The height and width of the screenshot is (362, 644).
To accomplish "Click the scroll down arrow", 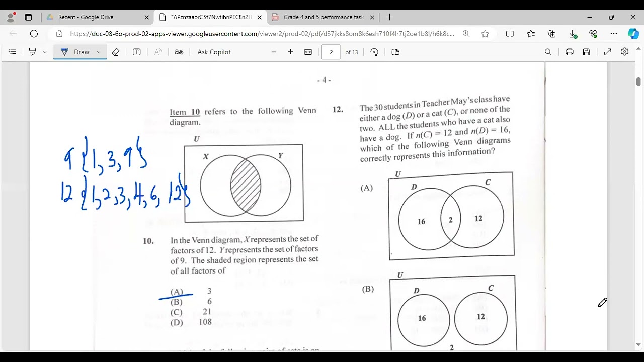I will [638, 345].
